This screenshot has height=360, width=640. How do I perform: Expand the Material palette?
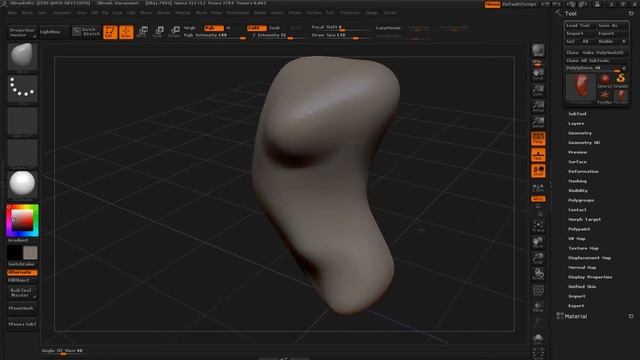(x=576, y=316)
